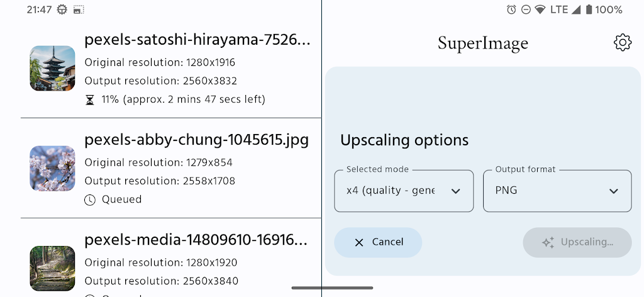
Task: Click the chevron arrow beside PNG
Action: (614, 191)
